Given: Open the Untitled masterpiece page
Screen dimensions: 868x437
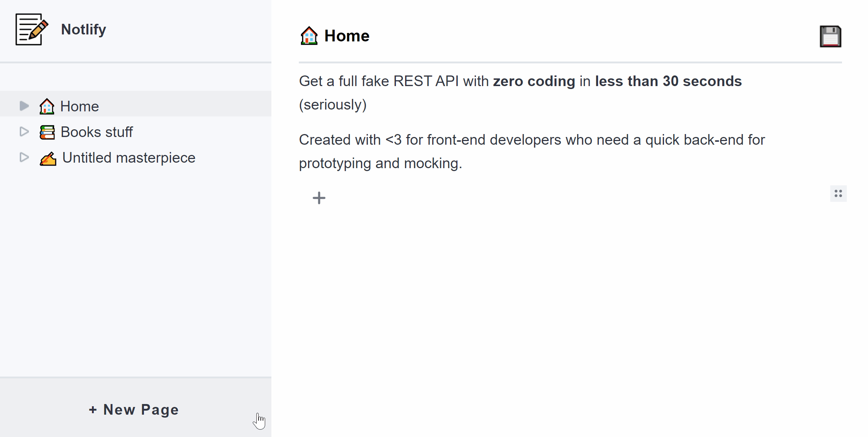Looking at the screenshot, I should tap(129, 158).
